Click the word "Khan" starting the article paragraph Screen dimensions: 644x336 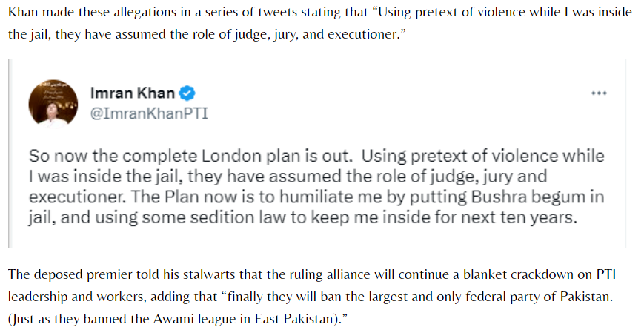click(x=23, y=13)
